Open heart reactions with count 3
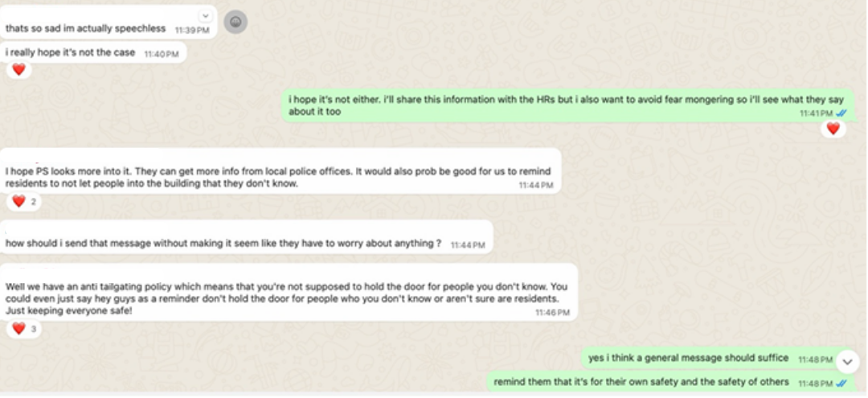 point(23,328)
